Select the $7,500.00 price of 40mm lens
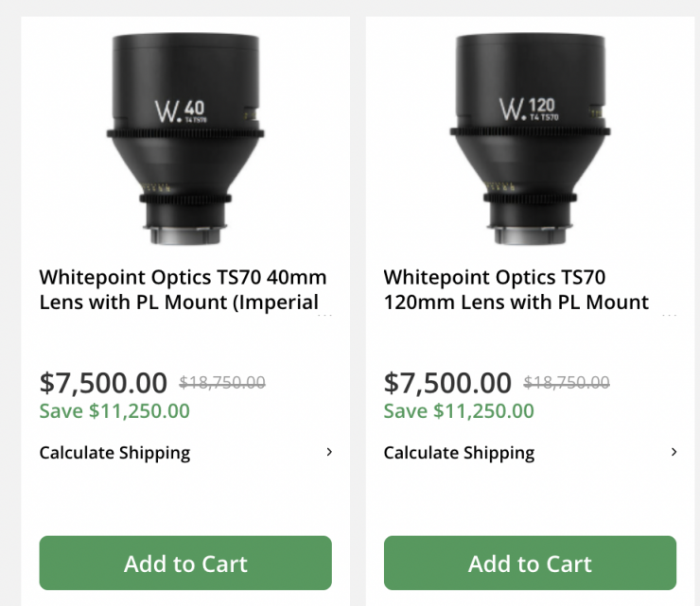700x606 pixels. click(103, 382)
